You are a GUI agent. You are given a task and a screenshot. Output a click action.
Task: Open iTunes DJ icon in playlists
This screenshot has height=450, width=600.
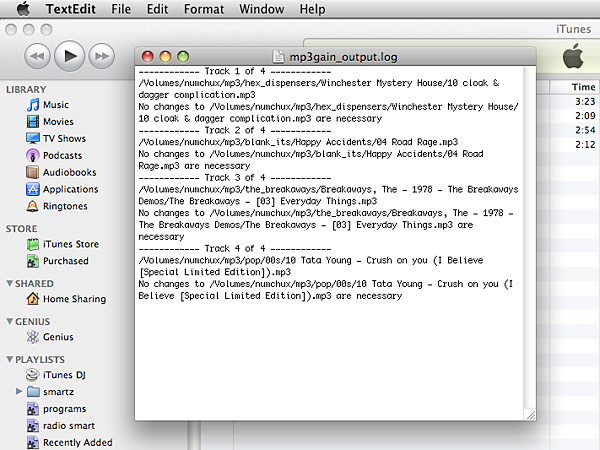[x=33, y=375]
